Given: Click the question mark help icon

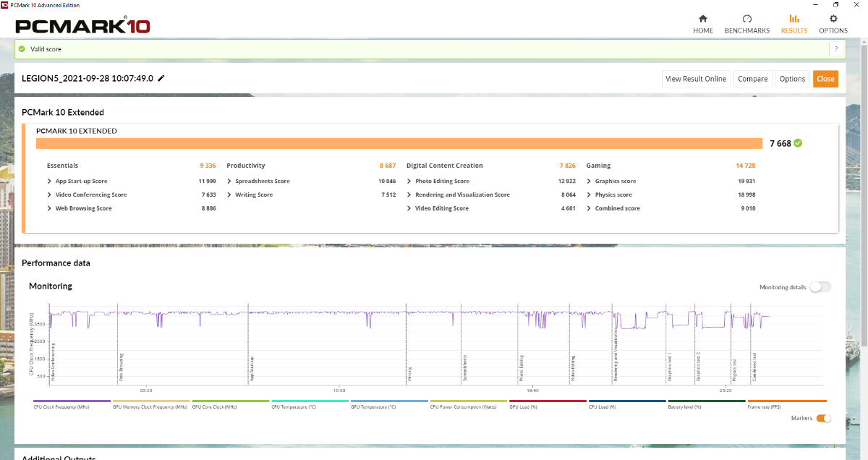Looking at the screenshot, I should click(x=836, y=49).
